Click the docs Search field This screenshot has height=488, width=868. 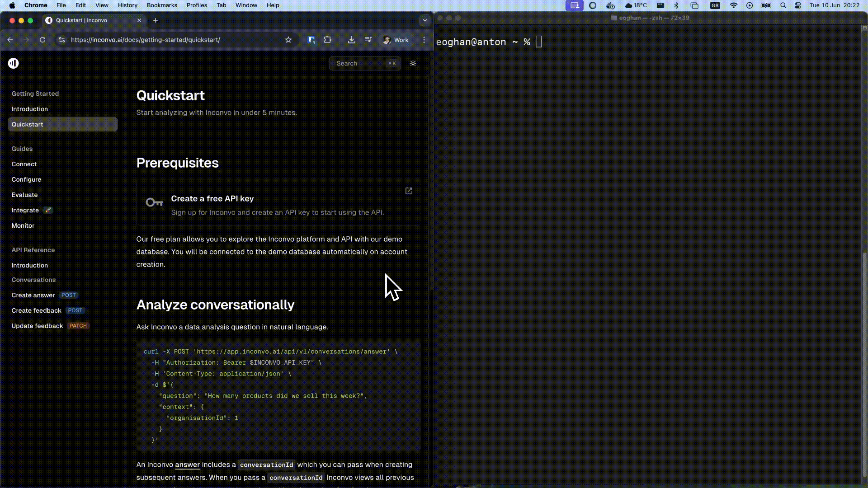[x=365, y=63]
